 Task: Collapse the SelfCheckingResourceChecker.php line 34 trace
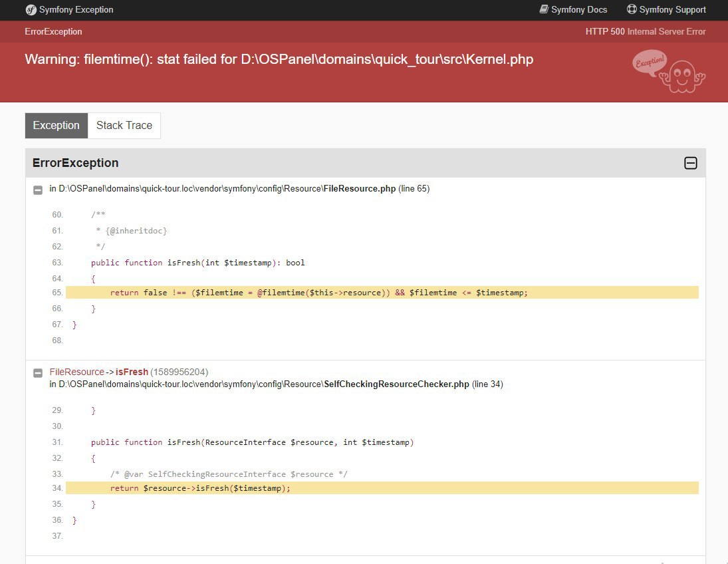coord(38,372)
